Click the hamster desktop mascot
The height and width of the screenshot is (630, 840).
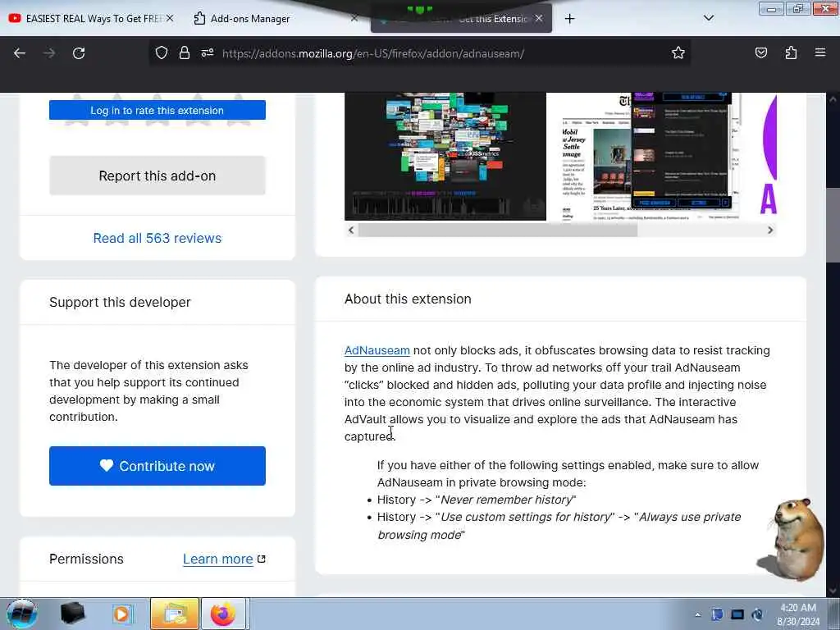coord(794,540)
